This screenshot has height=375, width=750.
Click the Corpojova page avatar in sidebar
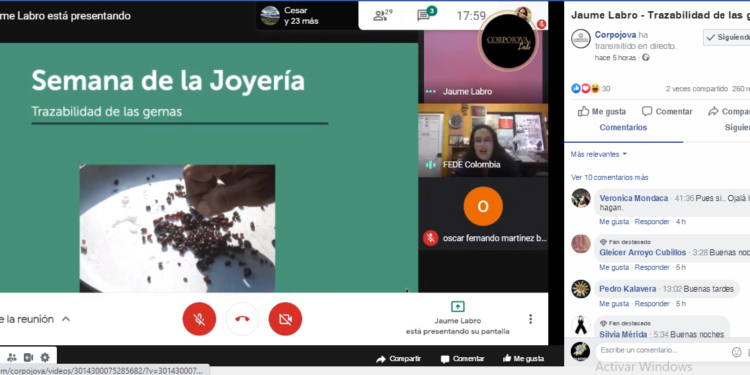point(581,39)
